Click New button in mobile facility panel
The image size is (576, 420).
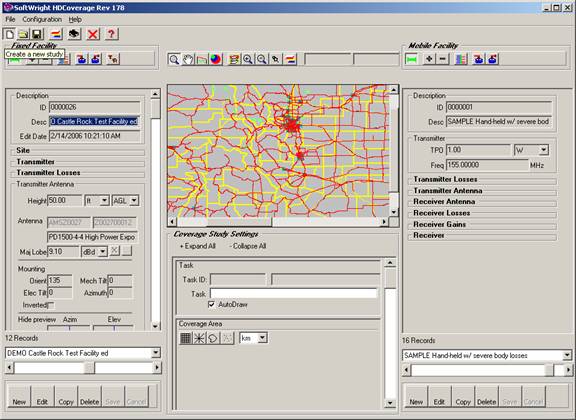(416, 396)
